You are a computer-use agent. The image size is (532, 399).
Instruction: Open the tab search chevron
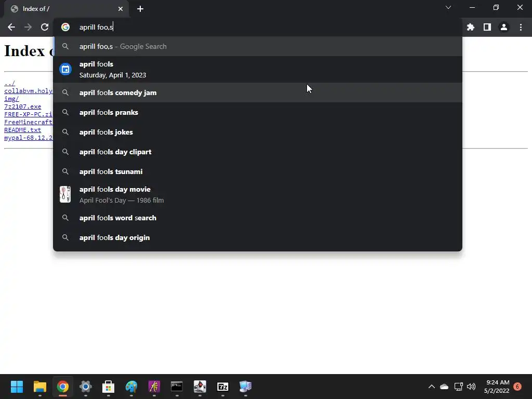[448, 7]
